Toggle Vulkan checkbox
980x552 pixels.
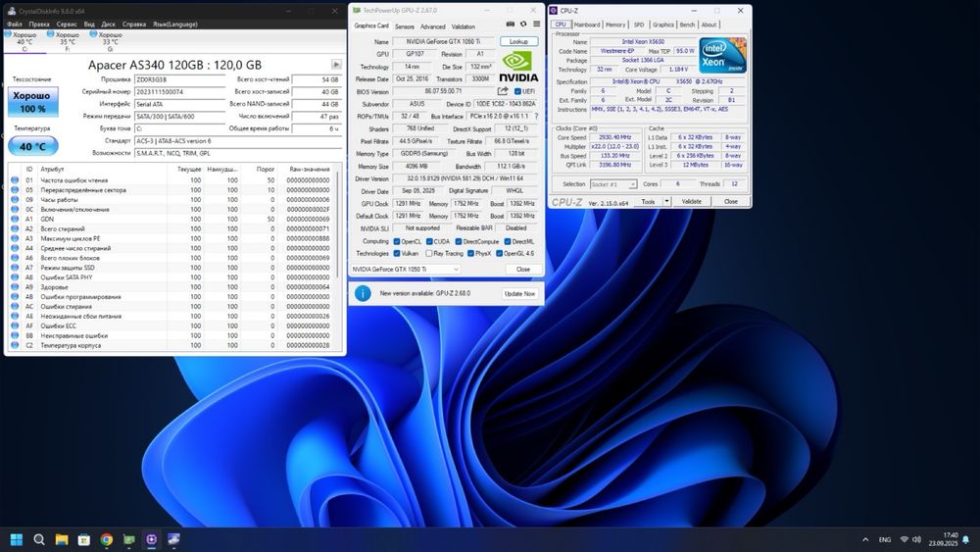(x=396, y=254)
